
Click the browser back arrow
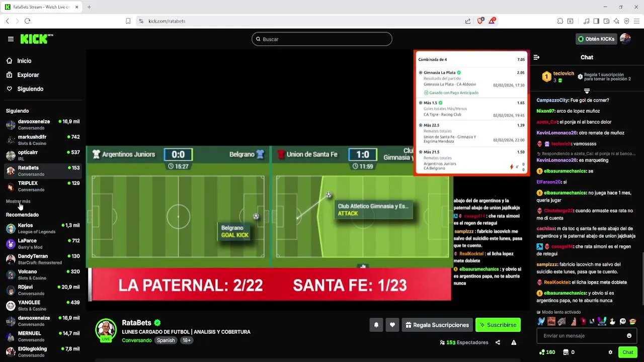8,21
